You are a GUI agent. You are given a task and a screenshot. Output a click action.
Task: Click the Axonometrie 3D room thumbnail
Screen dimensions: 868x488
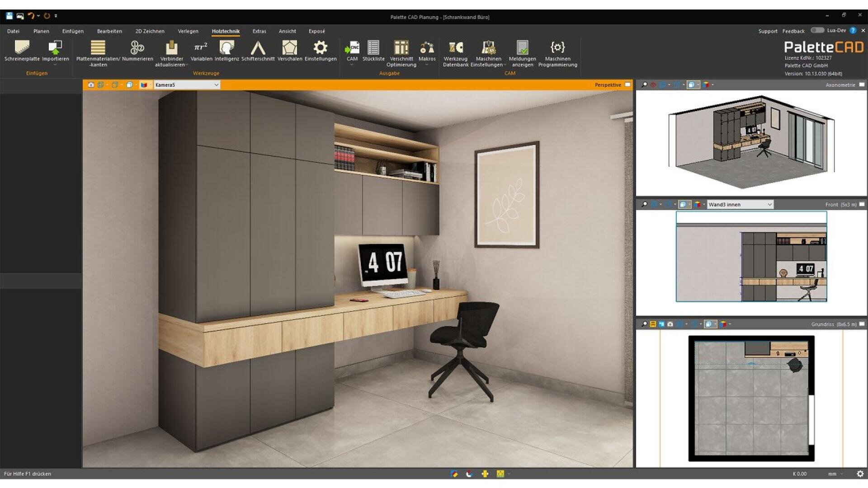pyautogui.click(x=751, y=143)
